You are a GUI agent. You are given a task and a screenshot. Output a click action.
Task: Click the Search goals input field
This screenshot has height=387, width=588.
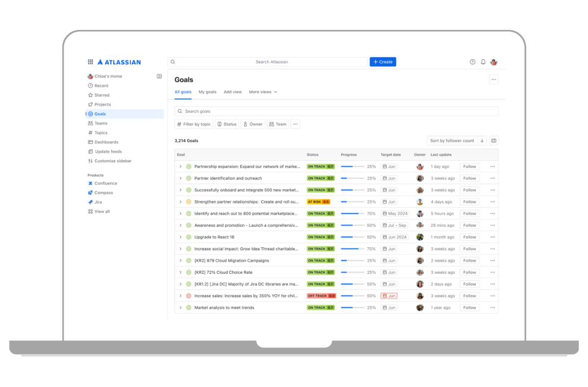336,111
